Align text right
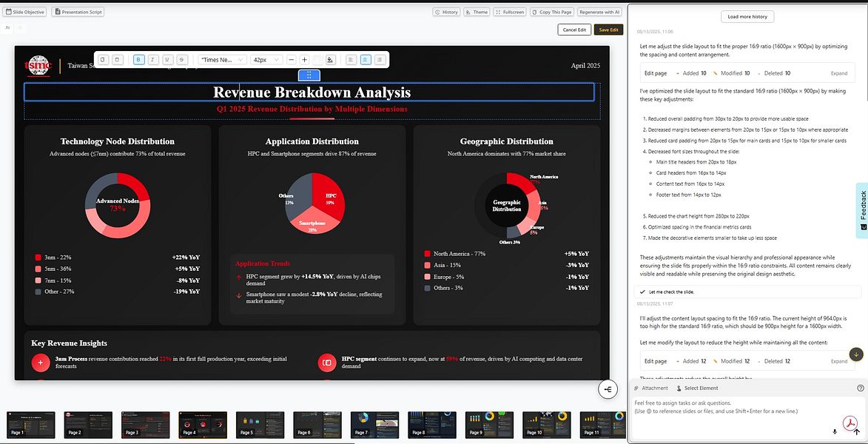Screen dimensions: 868x444 click(x=380, y=60)
